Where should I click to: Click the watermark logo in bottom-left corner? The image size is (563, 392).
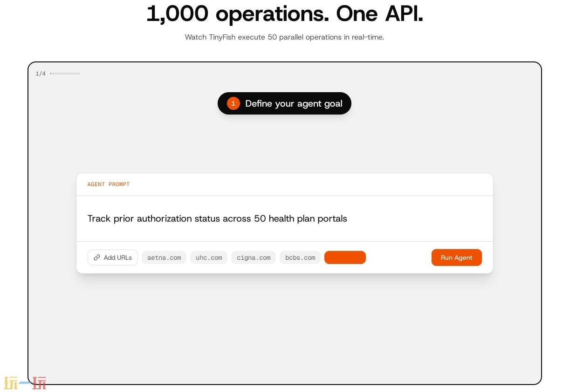click(25, 383)
